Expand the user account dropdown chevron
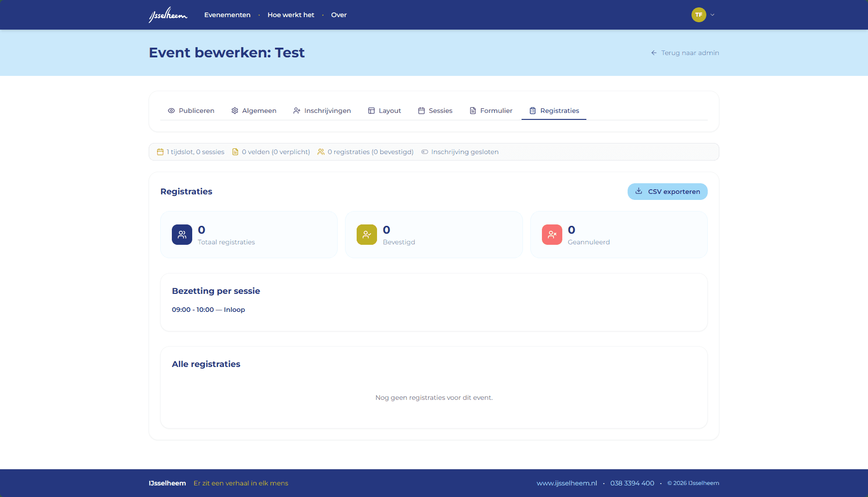The image size is (868, 497). 712,15
